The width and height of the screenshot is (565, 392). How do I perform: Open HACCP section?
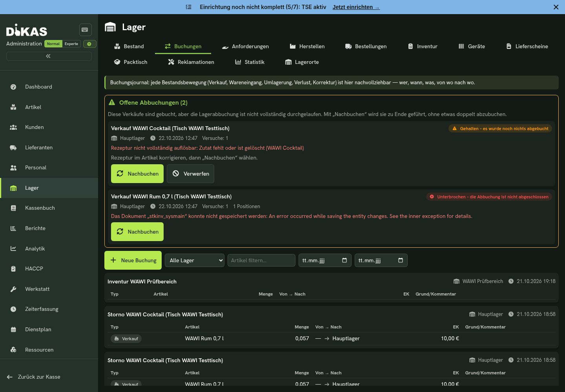point(49,269)
